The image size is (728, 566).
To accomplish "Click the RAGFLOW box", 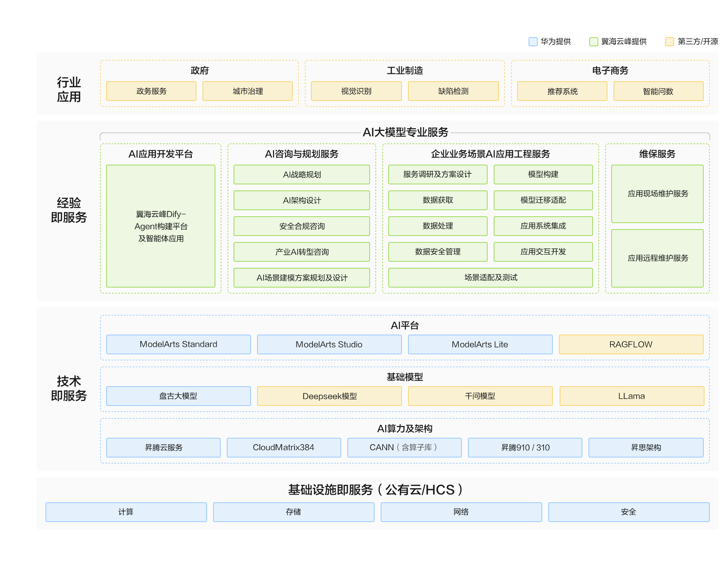I will click(631, 344).
